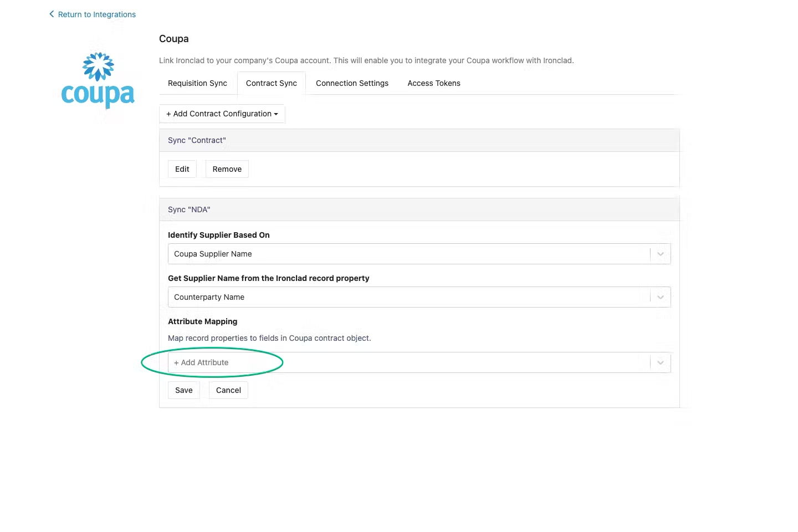Click 'Map record properties' description text
The height and width of the screenshot is (532, 798).
click(x=269, y=338)
